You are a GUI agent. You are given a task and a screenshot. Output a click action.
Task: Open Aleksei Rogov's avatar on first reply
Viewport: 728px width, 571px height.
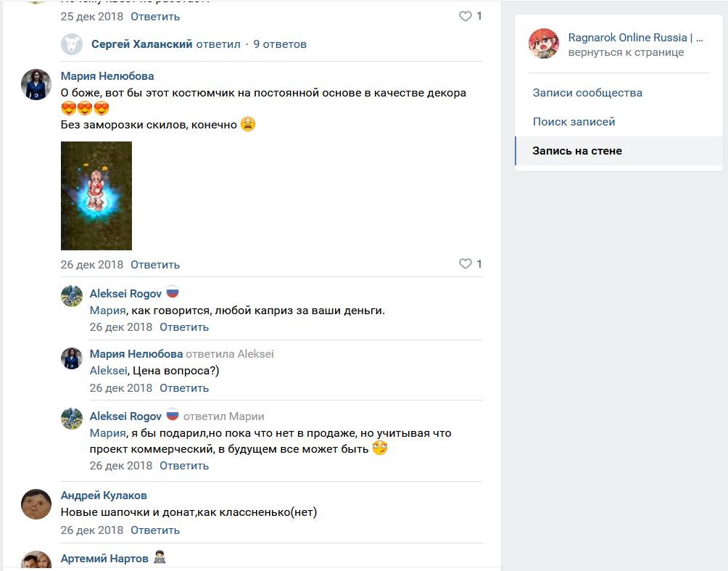tap(72, 296)
